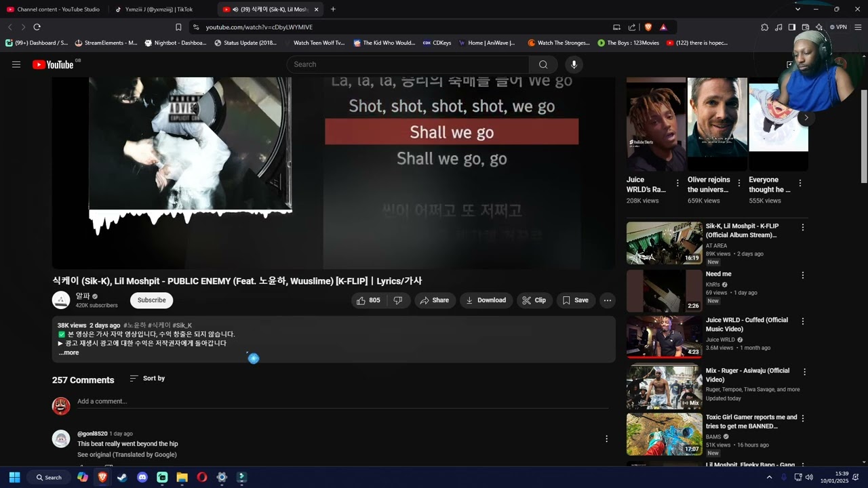Image resolution: width=868 pixels, height=488 pixels.
Task: Play the Need me video thumbnail
Action: 665,291
